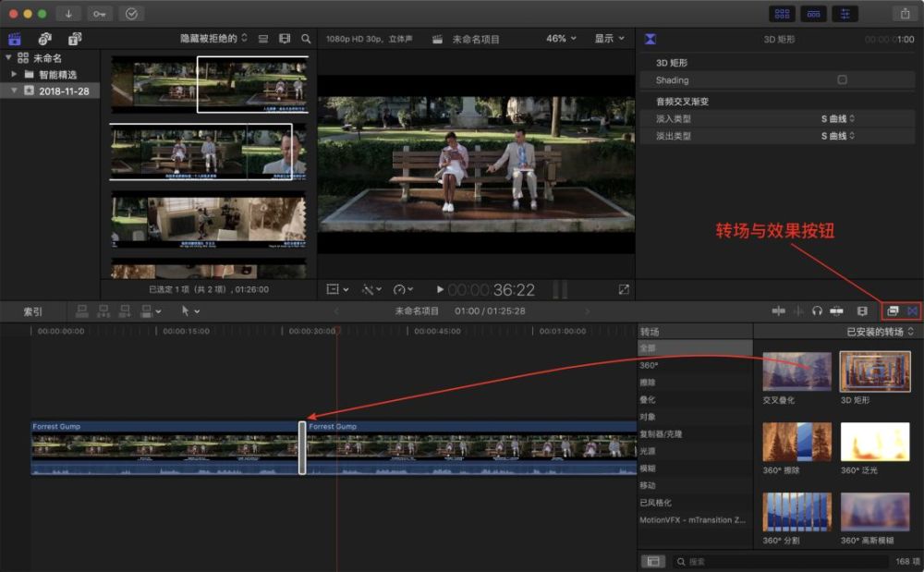The height and width of the screenshot is (572, 924).
Task: Select the 360° 泛光 transition thumbnail
Action: click(874, 442)
